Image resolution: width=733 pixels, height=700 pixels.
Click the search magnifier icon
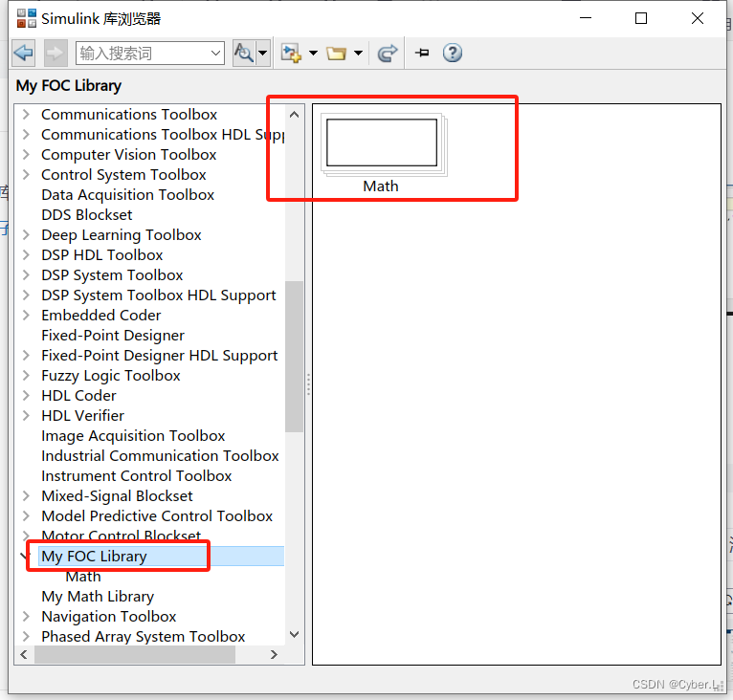pos(244,53)
